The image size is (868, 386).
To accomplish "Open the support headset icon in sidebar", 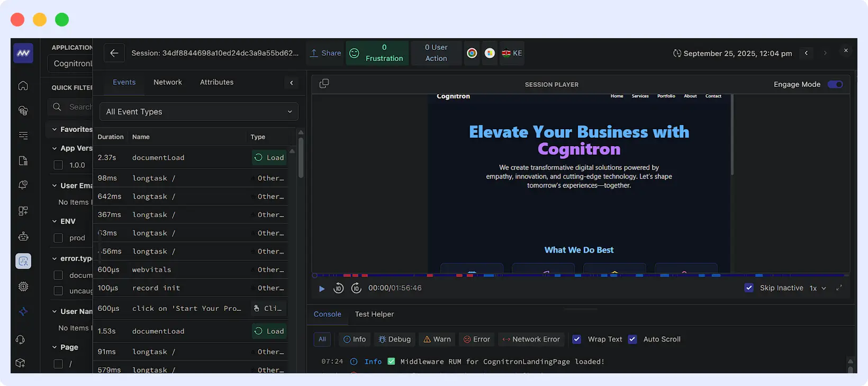I will tap(21, 339).
